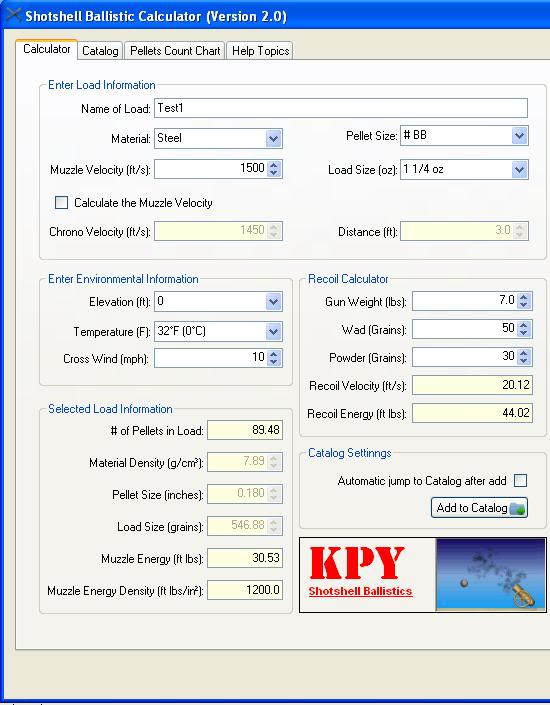
Task: Switch to the Catalog tab
Action: point(100,51)
